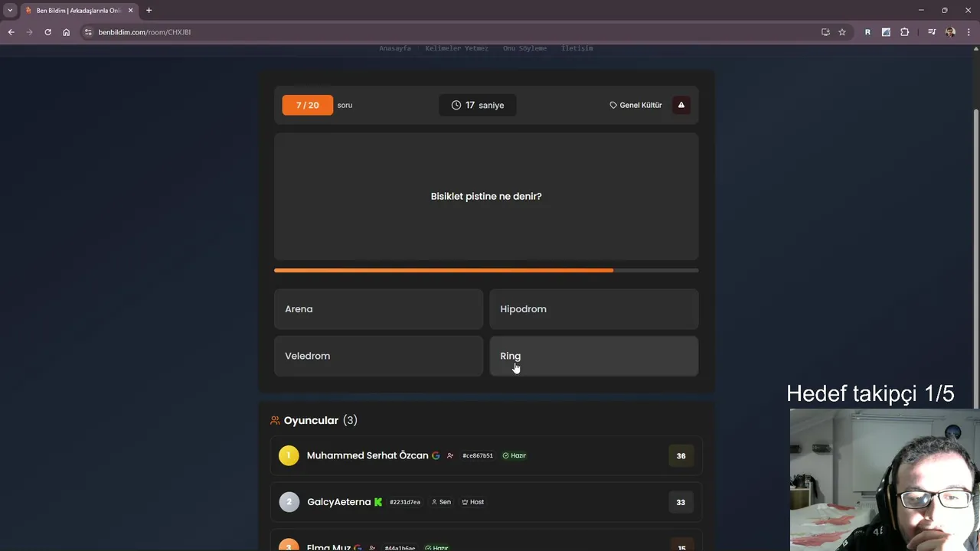Click the R extension icon
Image resolution: width=980 pixels, height=551 pixels.
click(867, 32)
